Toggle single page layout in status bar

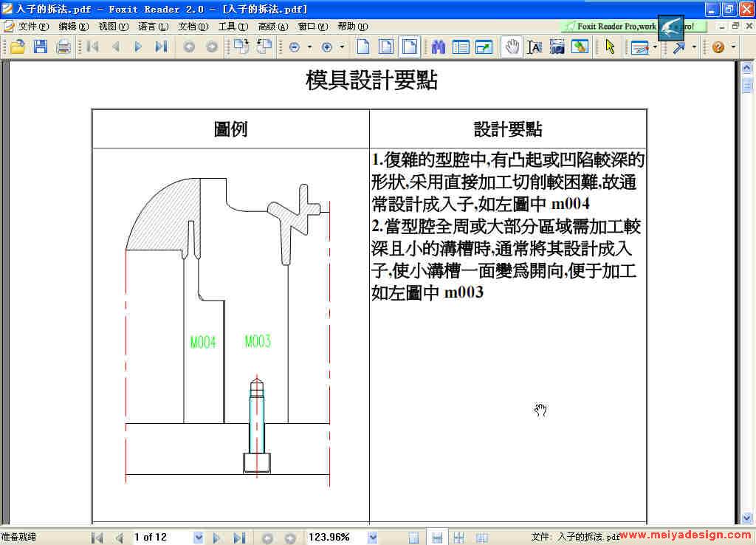point(414,538)
